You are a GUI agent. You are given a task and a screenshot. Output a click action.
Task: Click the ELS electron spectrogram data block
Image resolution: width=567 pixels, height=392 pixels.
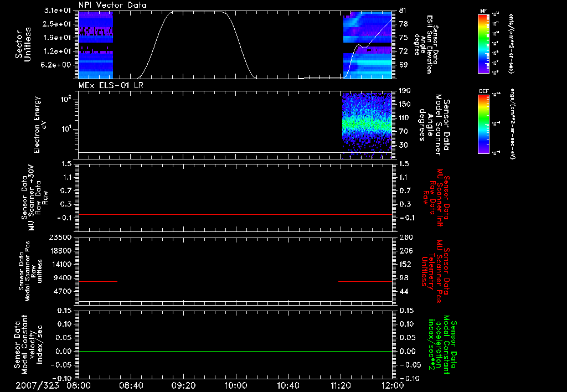(x=367, y=125)
